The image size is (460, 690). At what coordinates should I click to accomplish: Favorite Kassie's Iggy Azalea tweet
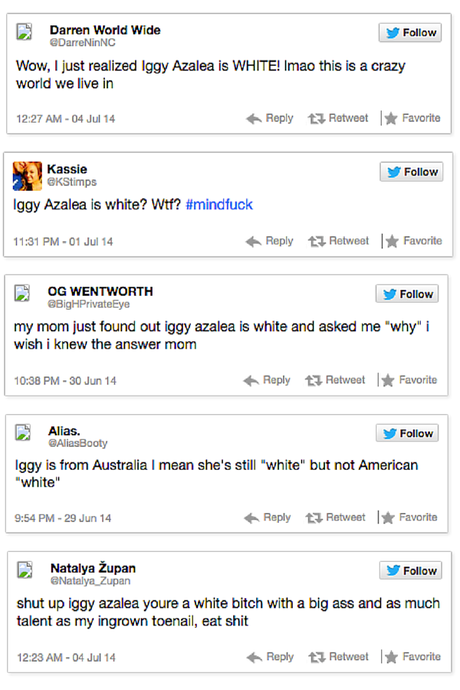414,241
